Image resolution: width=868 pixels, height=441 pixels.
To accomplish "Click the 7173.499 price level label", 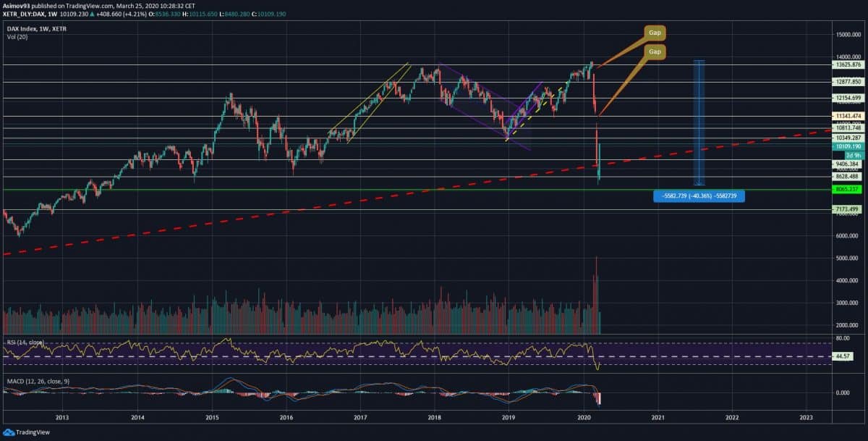I will 846,209.
